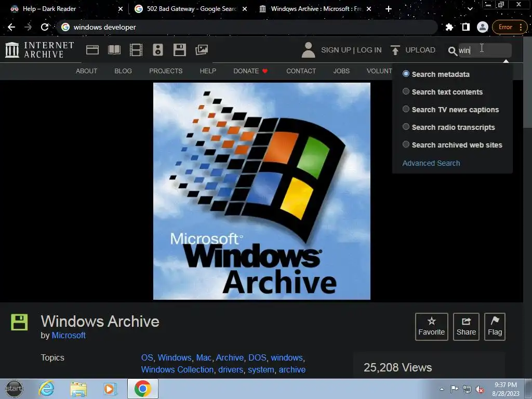Select Search metadata radio button
Image resolution: width=532 pixels, height=399 pixels.
[x=406, y=74]
